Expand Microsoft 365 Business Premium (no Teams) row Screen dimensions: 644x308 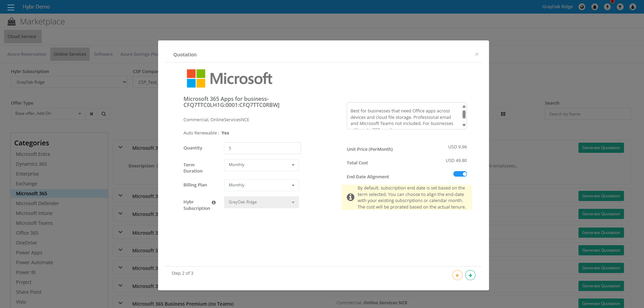point(121,303)
